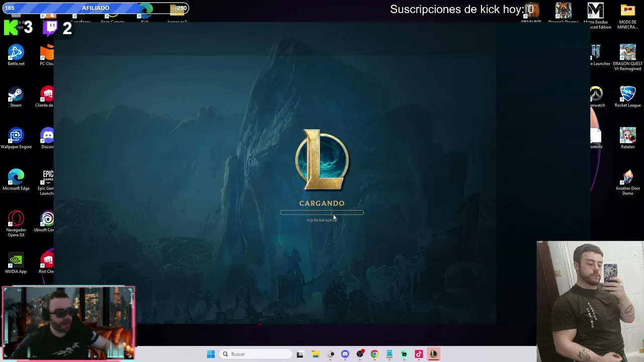
Task: Open the MODS DE MINECRAFT folder
Action: pos(627,16)
